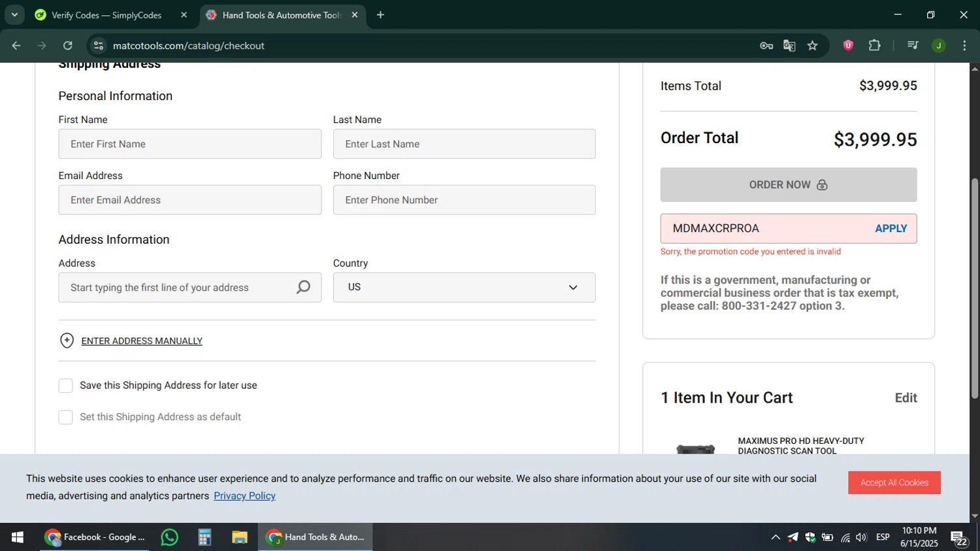Click the scan tool product thumbnail
Viewport: 980px width, 551px height.
point(696,448)
